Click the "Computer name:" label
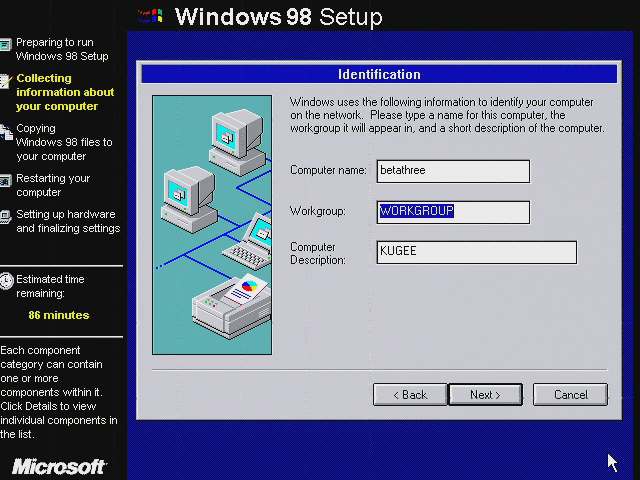 click(x=328, y=170)
